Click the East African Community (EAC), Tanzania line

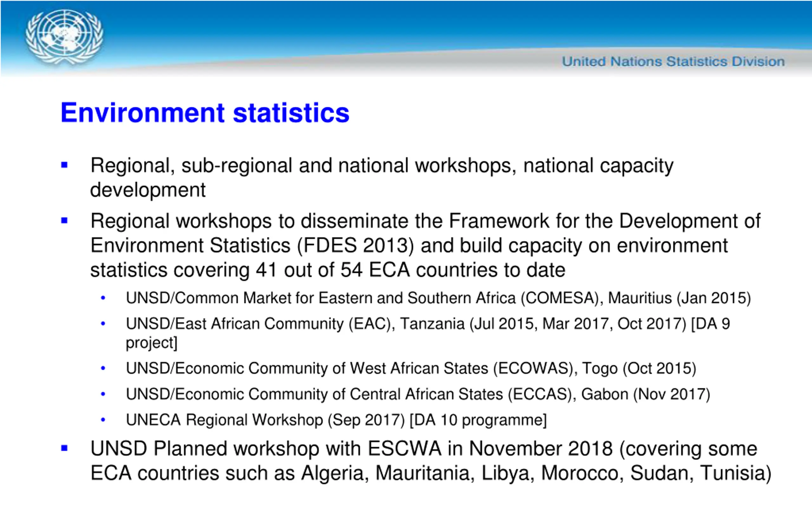428,333
